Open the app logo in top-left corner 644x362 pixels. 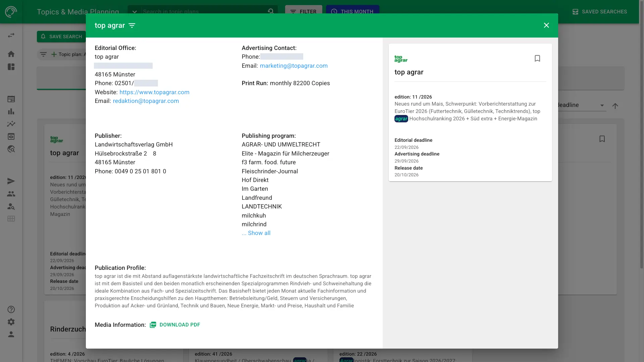coord(11,12)
